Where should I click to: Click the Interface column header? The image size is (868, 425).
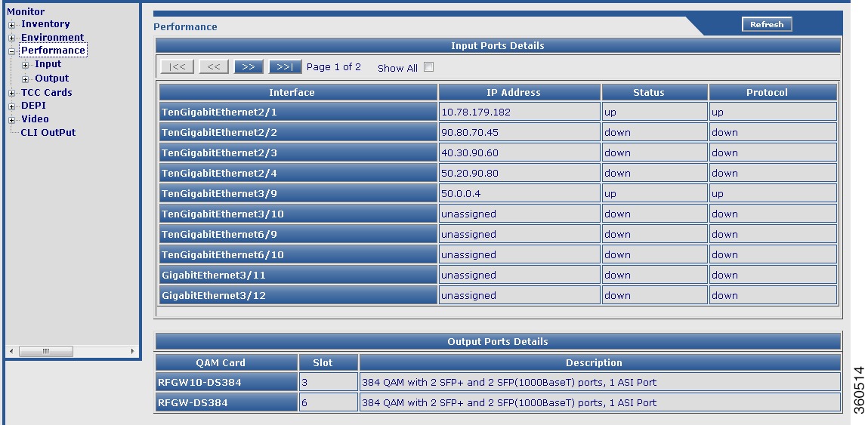pos(298,92)
